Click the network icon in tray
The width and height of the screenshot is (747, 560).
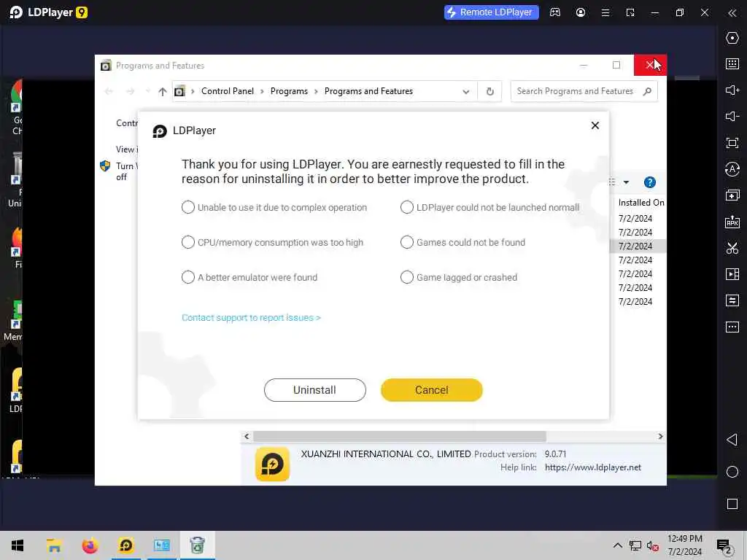click(635, 545)
